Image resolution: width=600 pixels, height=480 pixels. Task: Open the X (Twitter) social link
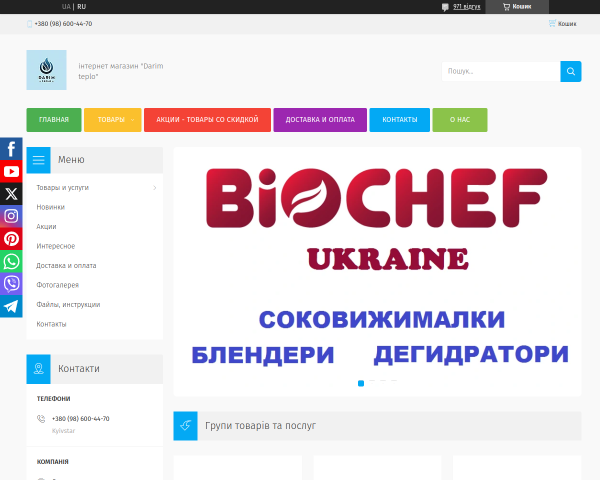(11, 194)
